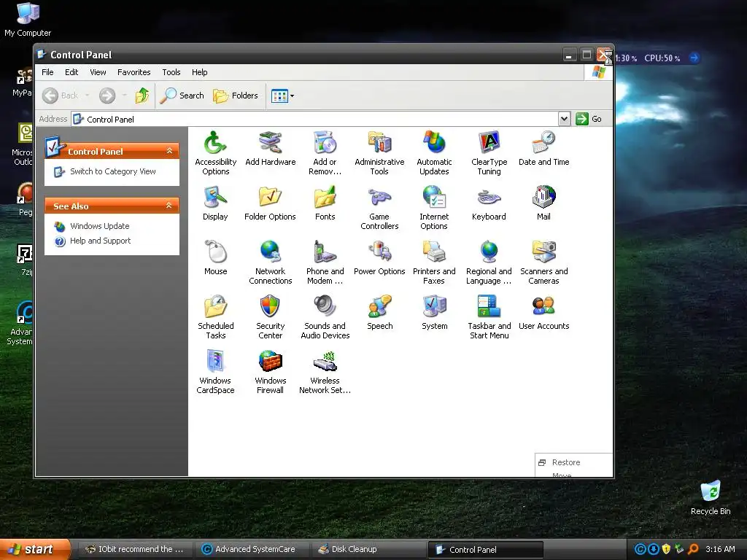Expand the address bar dropdown
Image resolution: width=747 pixels, height=560 pixels.
(564, 119)
